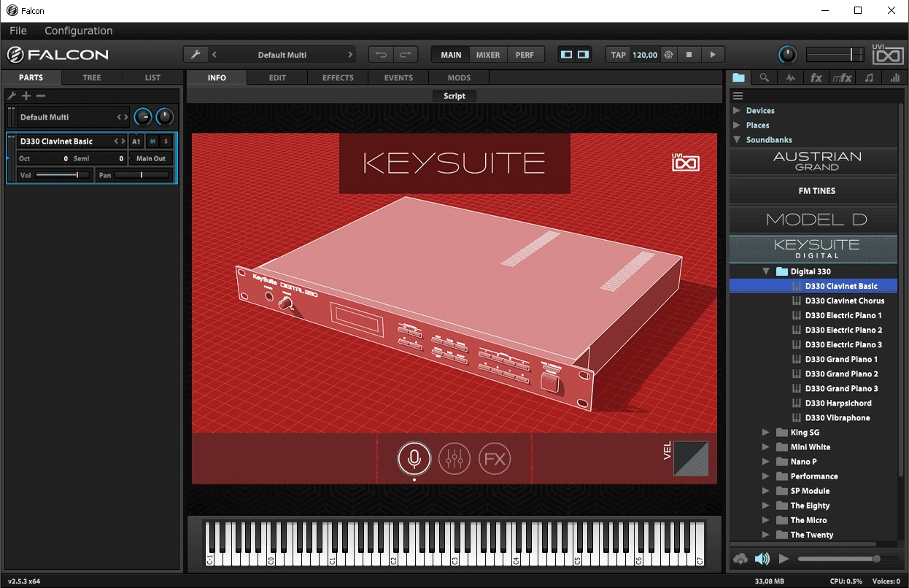Click the TAP tempo button
Image resolution: width=909 pixels, height=588 pixels.
(x=619, y=55)
